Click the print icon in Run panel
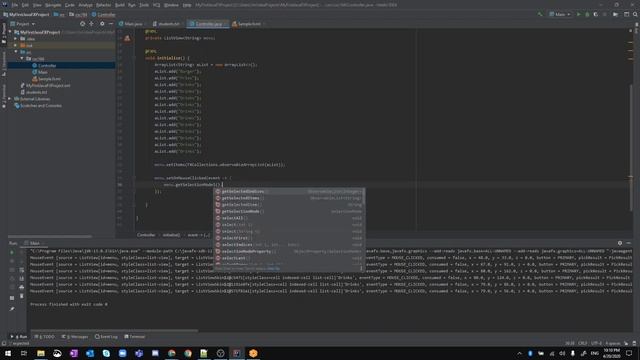Image resolution: width=640 pixels, height=360 pixels. 22,287
